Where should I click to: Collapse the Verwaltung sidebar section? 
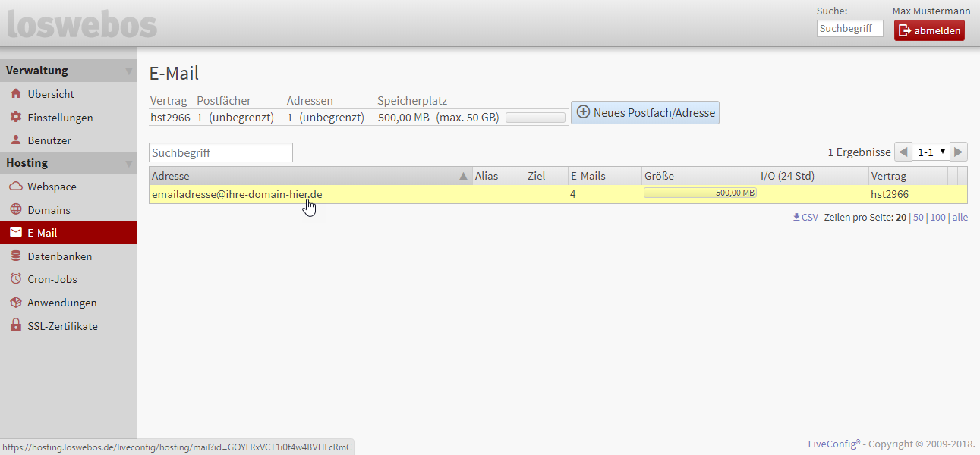[128, 71]
